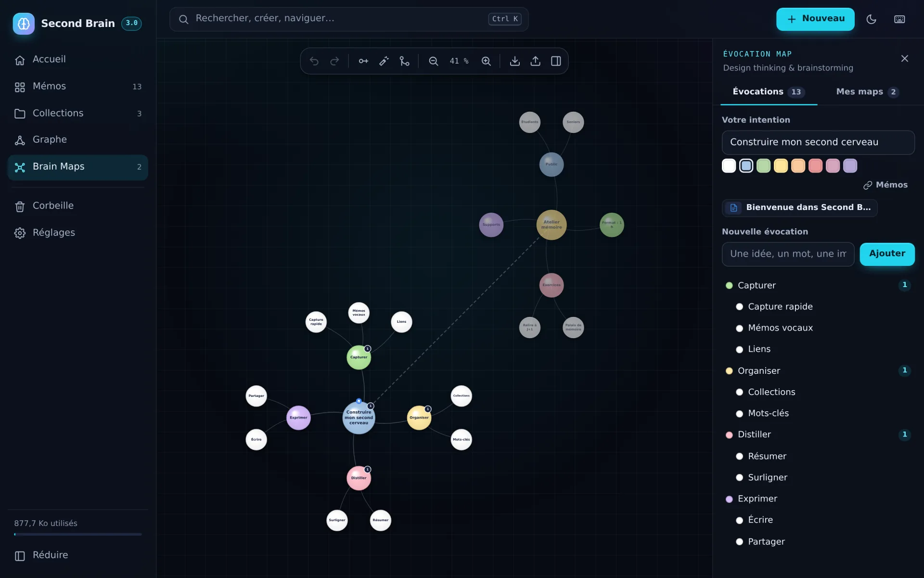Click the Nouveau button
This screenshot has height=578, width=924.
(815, 19)
